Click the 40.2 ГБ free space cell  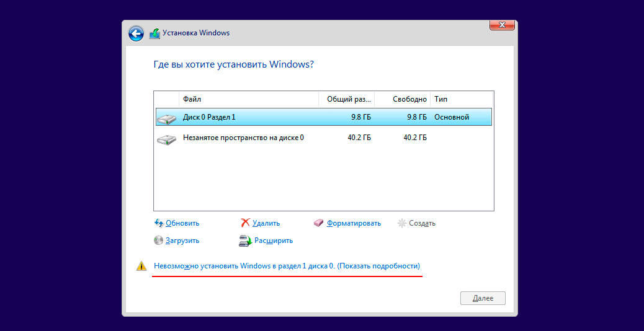coord(415,138)
